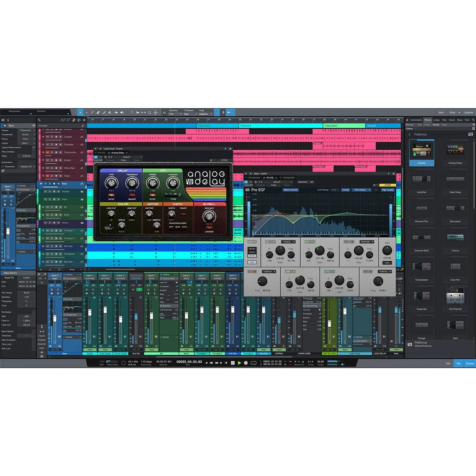Switch to the Loops browser tab
The image size is (476, 476).
coord(436,120)
